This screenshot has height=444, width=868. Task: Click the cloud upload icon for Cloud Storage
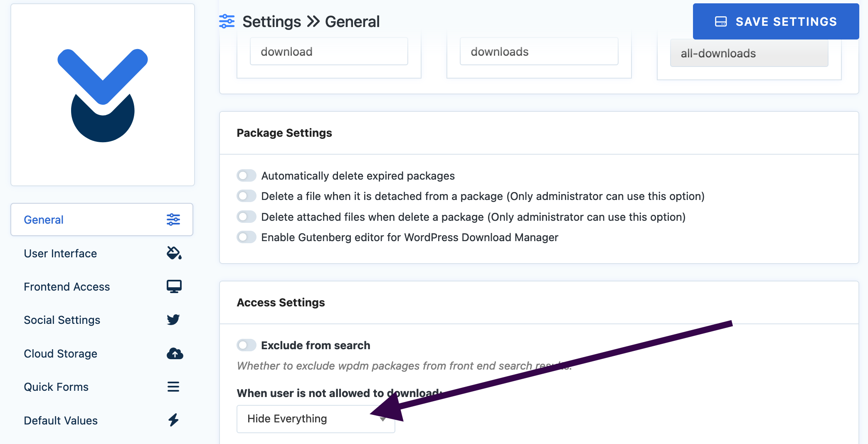click(x=175, y=353)
